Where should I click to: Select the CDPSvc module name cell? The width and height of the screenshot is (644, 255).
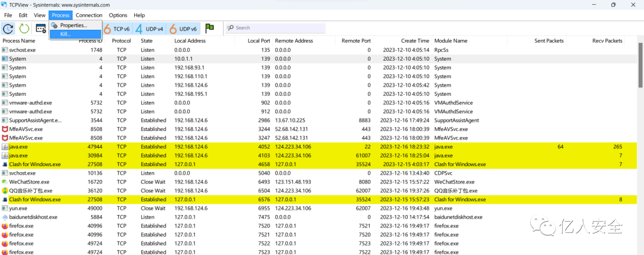point(444,173)
